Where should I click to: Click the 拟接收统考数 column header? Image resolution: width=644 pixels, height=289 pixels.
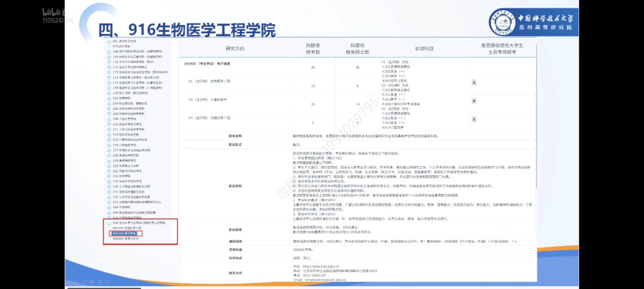[313, 49]
